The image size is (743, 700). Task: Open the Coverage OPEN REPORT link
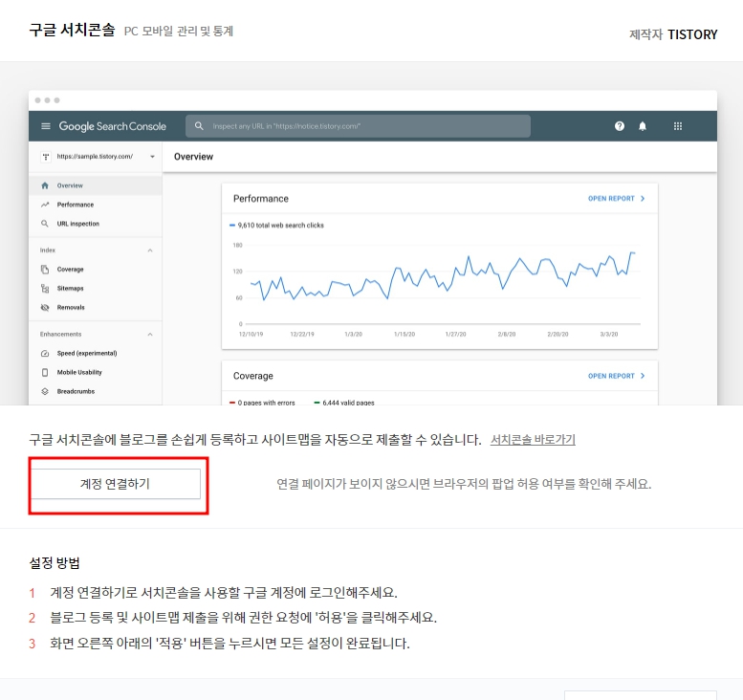(616, 376)
